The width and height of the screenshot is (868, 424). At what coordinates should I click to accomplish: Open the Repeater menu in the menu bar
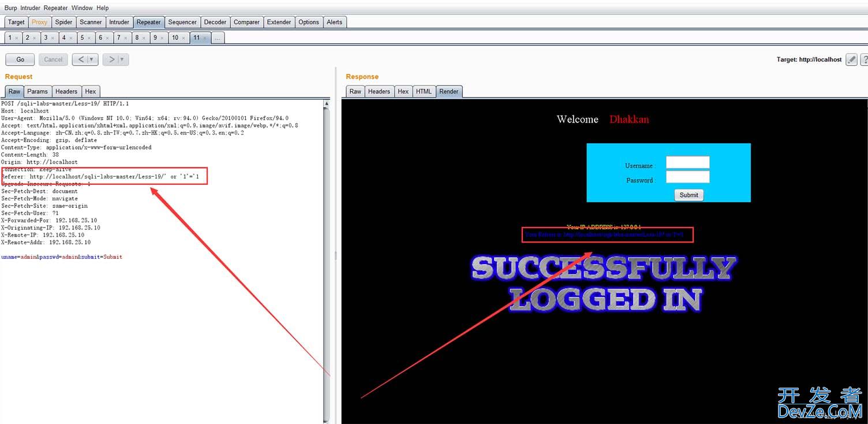(x=57, y=8)
